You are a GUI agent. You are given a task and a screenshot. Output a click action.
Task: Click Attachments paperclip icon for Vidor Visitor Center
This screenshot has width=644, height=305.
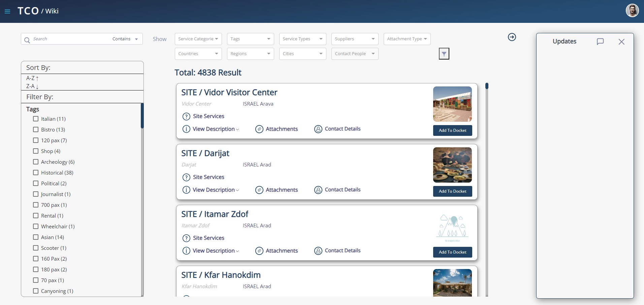(259, 129)
